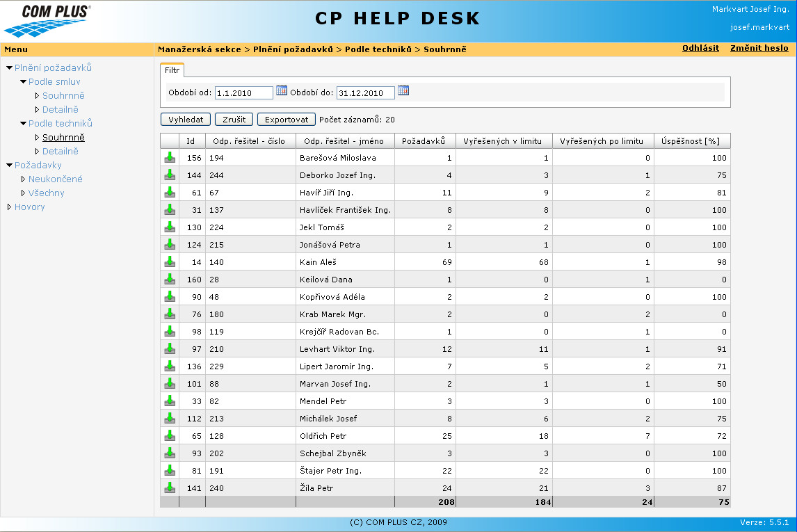Image resolution: width=797 pixels, height=532 pixels.
Task: Click green download icon for Oldřich Petr
Action: pyautogui.click(x=170, y=435)
